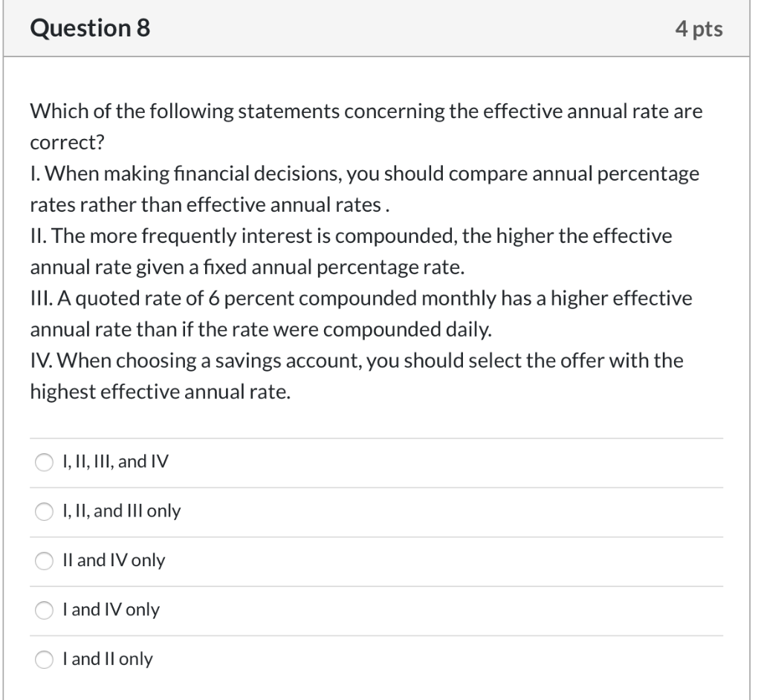The width and height of the screenshot is (761, 700).
Task: Select the "I and IV only" radio button
Action: (x=44, y=610)
